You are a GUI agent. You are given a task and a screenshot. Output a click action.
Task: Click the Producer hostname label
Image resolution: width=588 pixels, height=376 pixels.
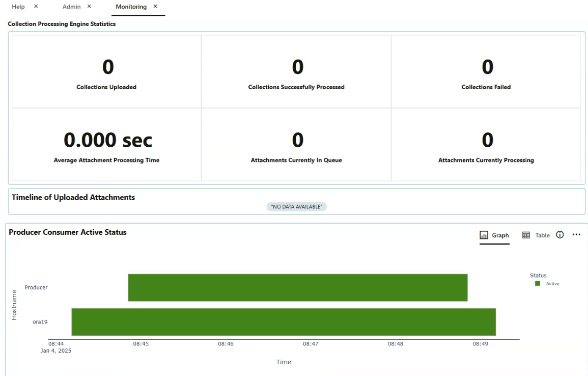[x=36, y=287]
